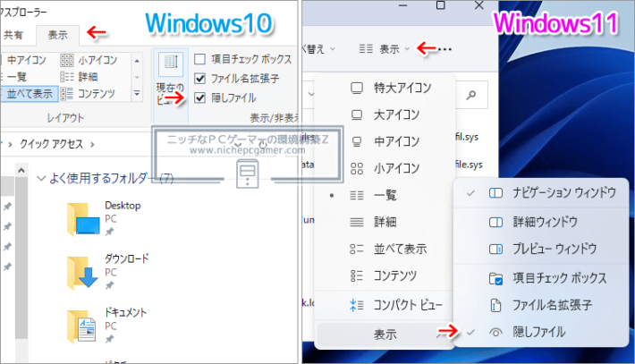Enable the 項目チェック ボックス checkbox in the ribbon
635x364 pixels.
200,60
